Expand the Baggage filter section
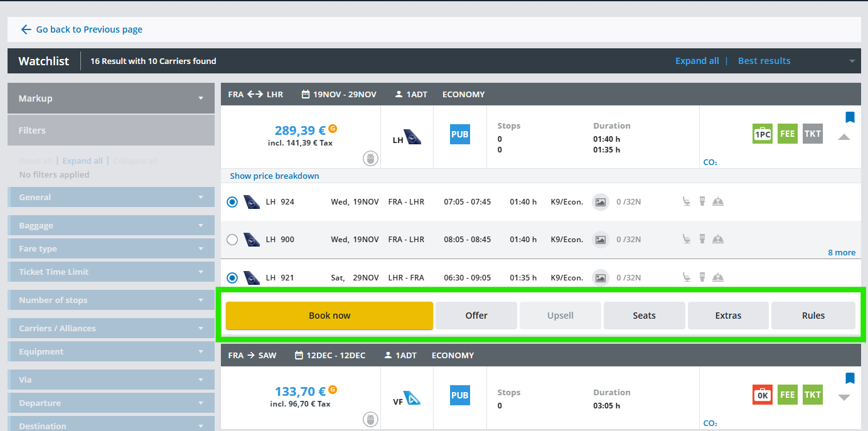The image size is (868, 431). pos(111,225)
